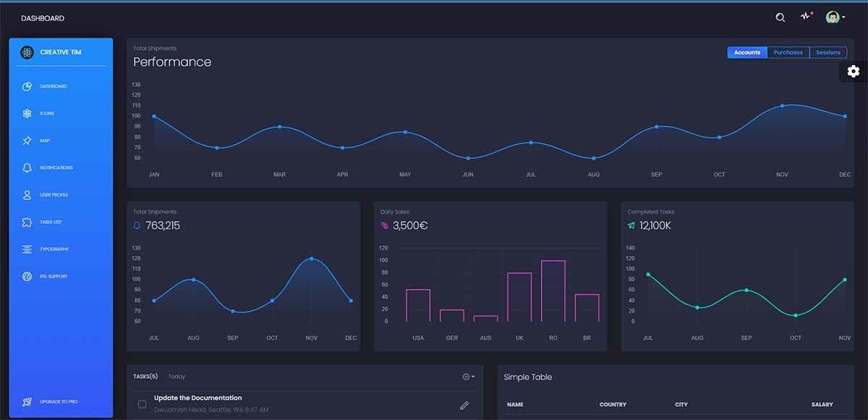Click the UK bar in Daily Sales chart
The image size is (868, 420).
click(x=519, y=297)
